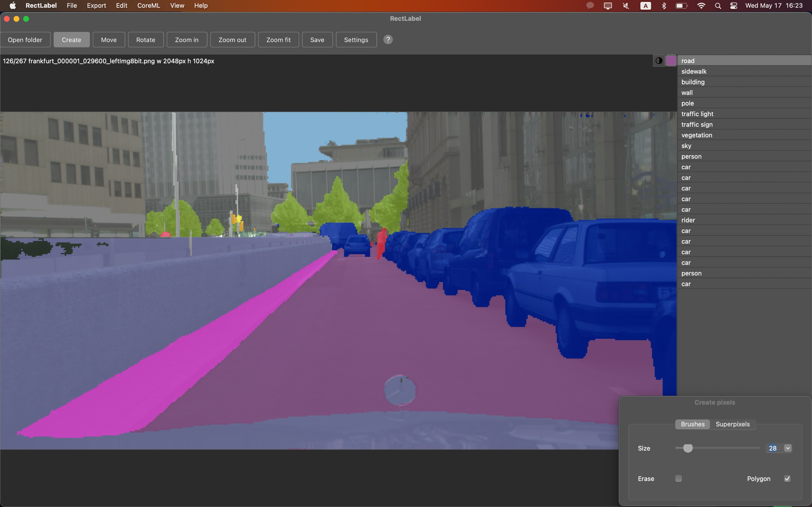Toggle the mask overlay contrast icon beside road
The image size is (812, 507).
click(658, 61)
